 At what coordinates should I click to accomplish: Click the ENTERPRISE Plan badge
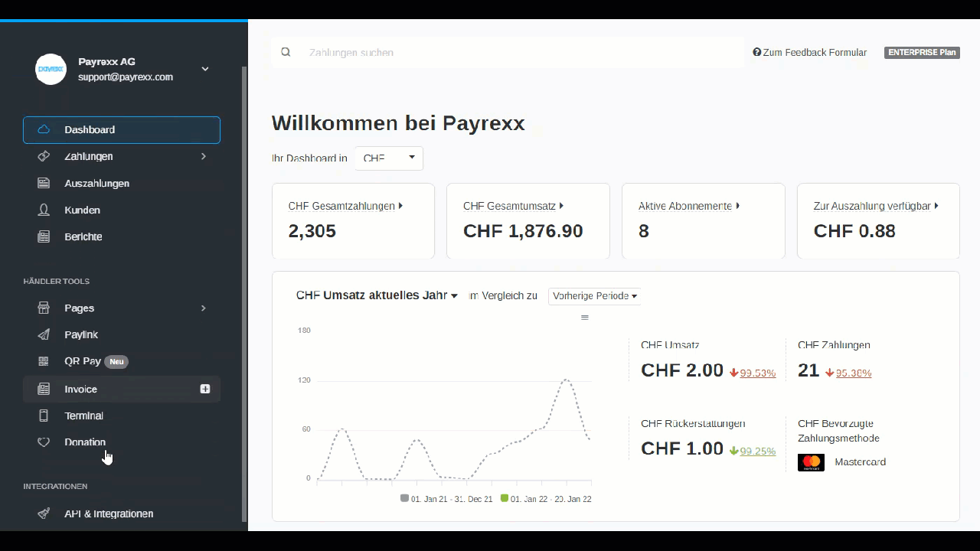coord(922,53)
